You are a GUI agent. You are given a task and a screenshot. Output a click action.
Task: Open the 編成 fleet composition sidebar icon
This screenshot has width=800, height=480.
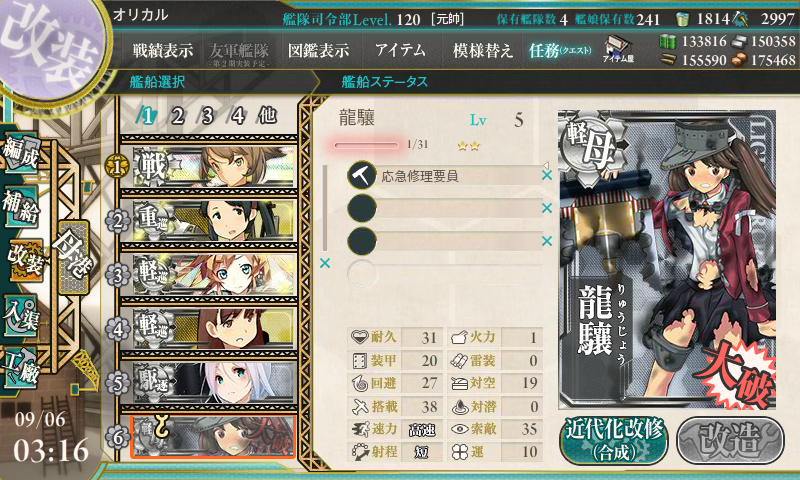point(21,153)
